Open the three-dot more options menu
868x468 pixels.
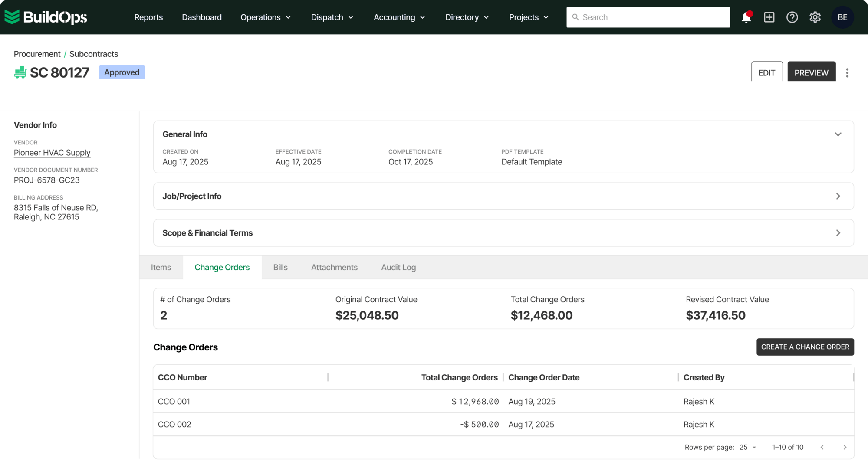tap(847, 73)
